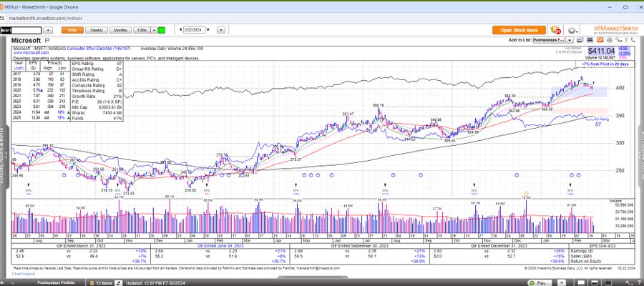Switch chart to Monthly view
Screen dimensions: 644x286
click(x=120, y=30)
